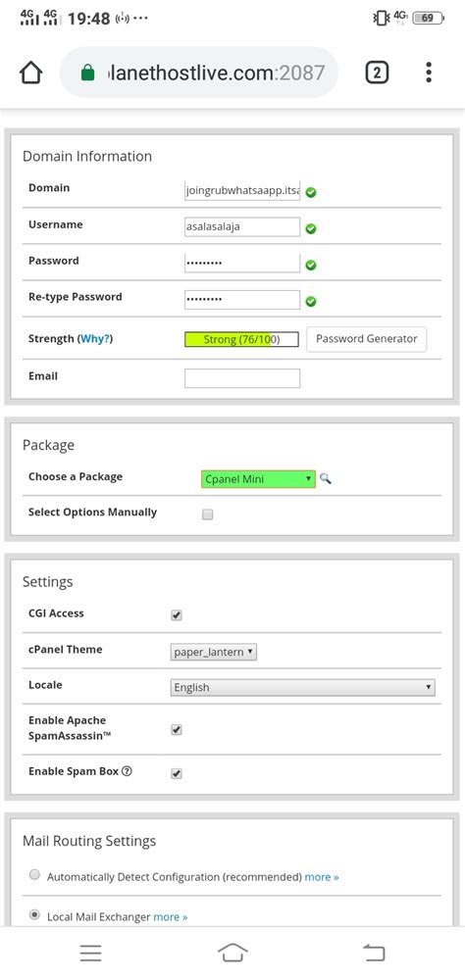Tap the Android back navigation button
The image size is (465, 980).
click(x=374, y=953)
